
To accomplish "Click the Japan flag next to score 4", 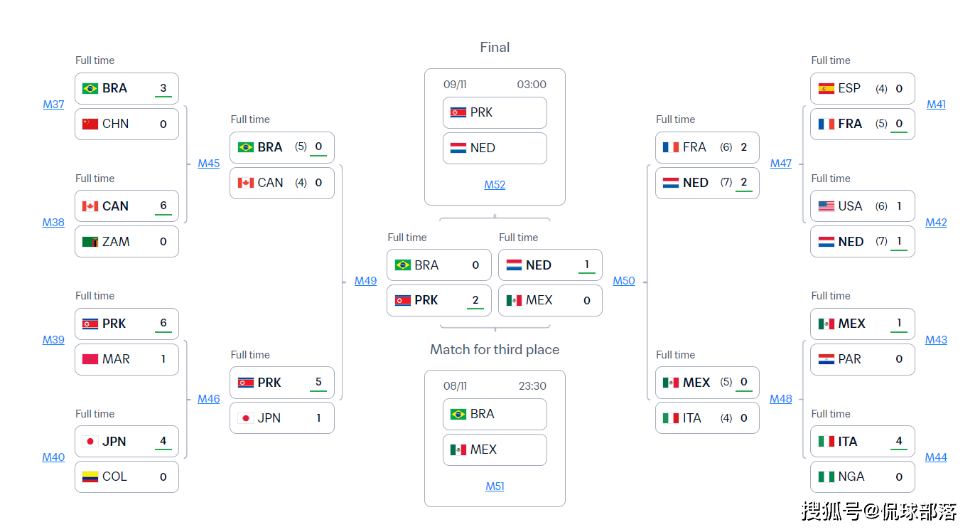I will pos(90,441).
